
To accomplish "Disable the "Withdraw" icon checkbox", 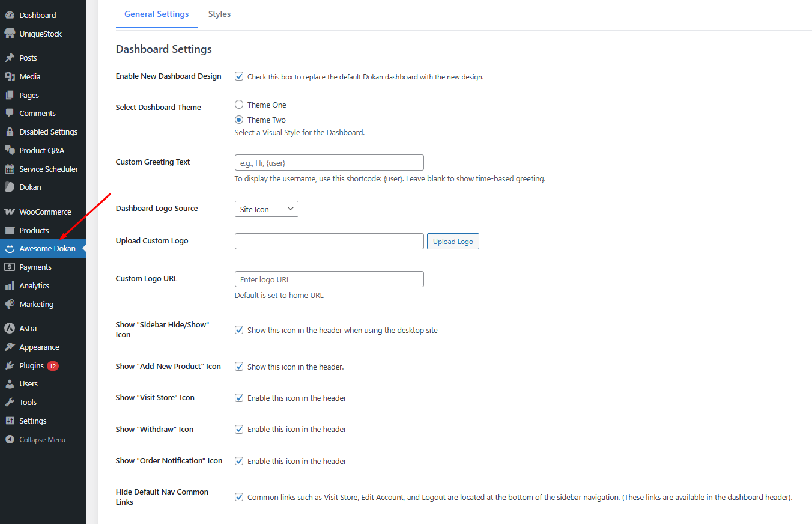I will pos(239,430).
